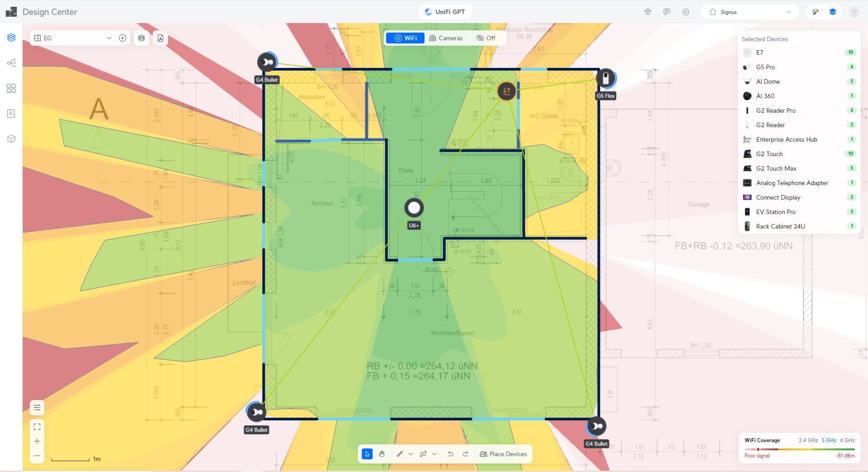Viewport: 868px width, 472px height.
Task: Select the bottom-left G4 Bullet camera
Action: point(256,412)
